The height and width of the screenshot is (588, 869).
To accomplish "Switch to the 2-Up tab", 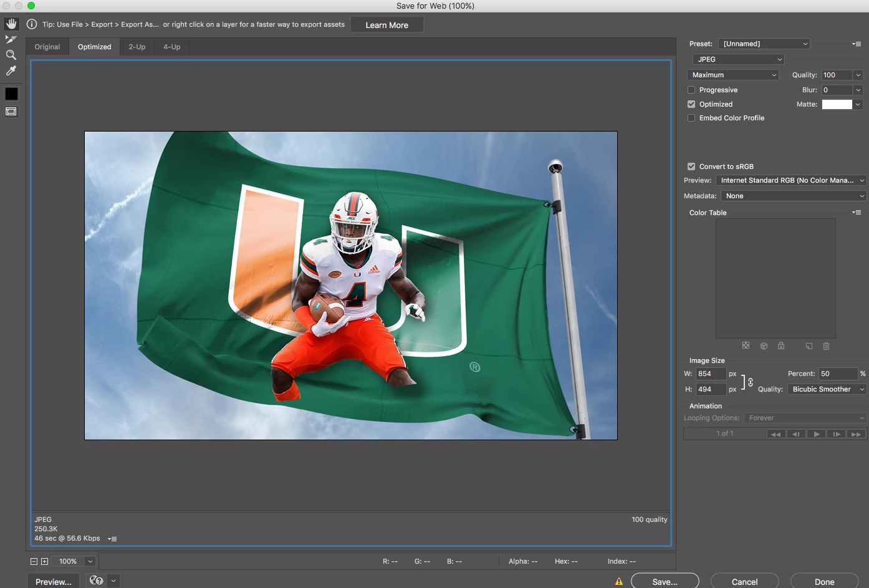I will 137,47.
